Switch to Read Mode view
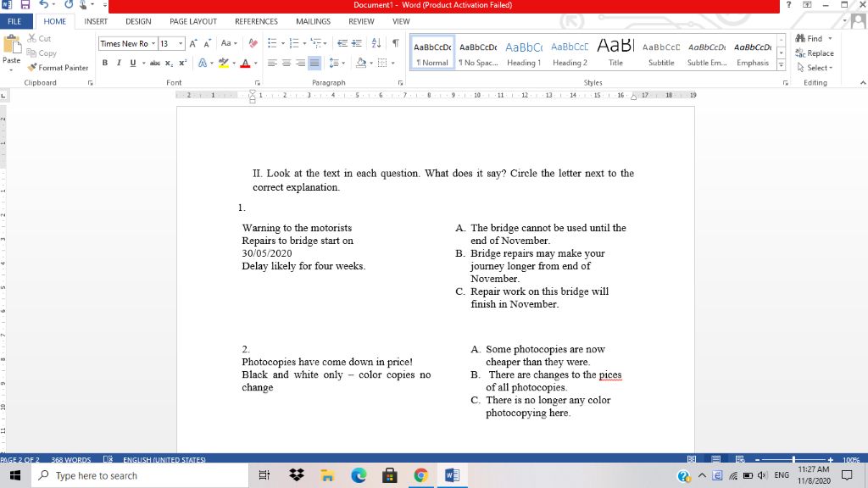The width and height of the screenshot is (868, 488). click(692, 459)
